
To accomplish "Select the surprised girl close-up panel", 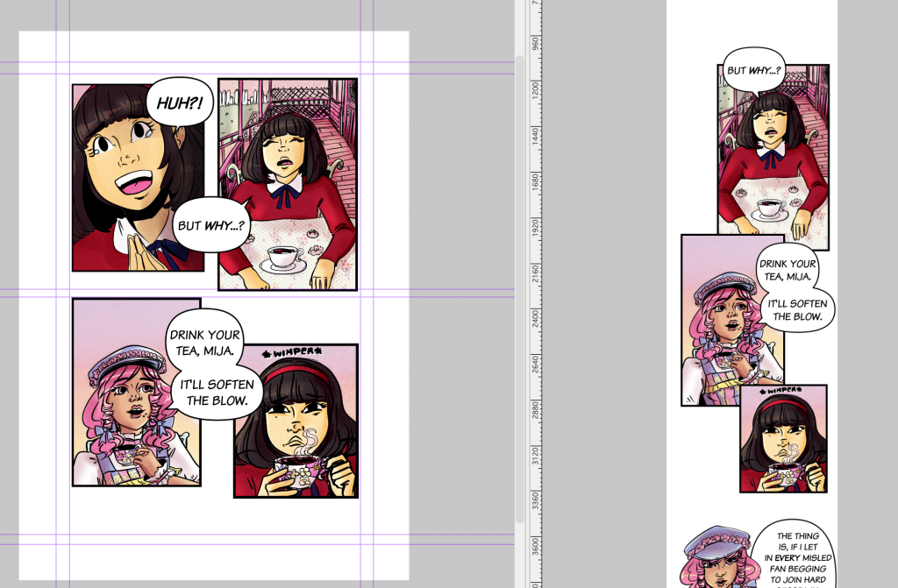I will pos(138,178).
